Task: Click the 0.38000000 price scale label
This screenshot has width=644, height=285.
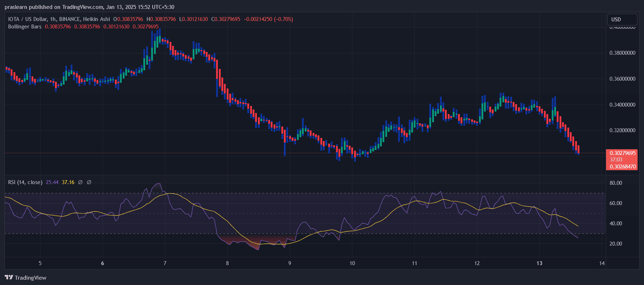Action: tap(622, 53)
